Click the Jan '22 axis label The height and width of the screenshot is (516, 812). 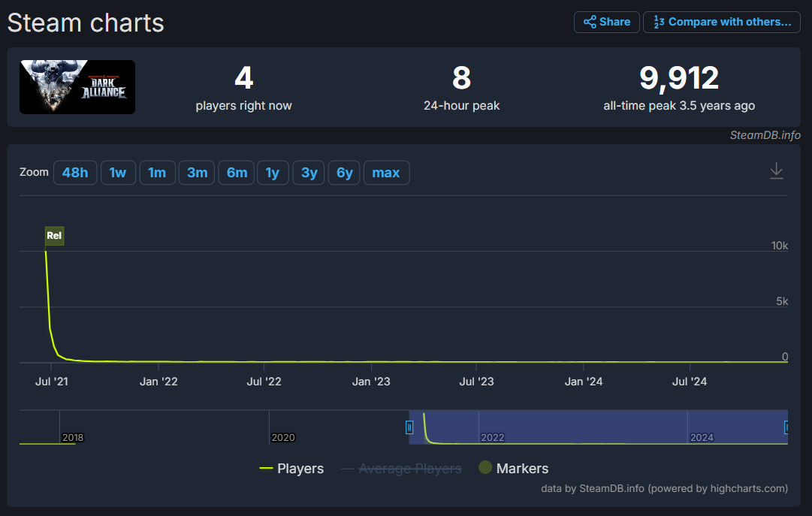click(158, 382)
